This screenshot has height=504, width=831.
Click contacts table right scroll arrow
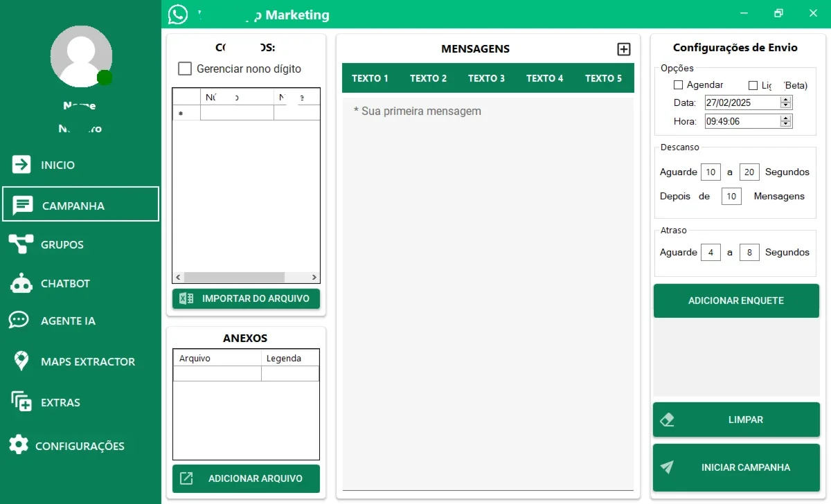[314, 277]
